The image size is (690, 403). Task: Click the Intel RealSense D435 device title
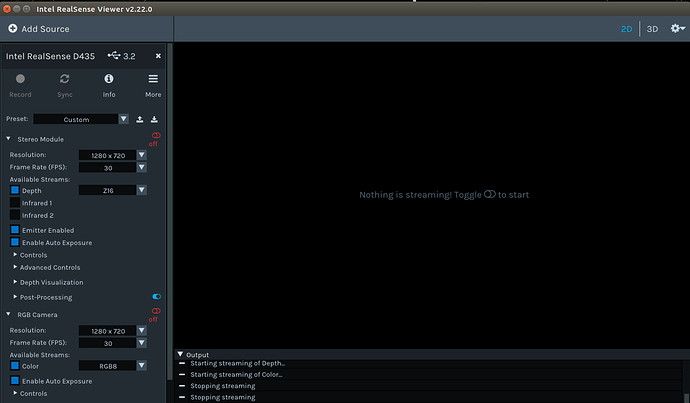(x=50, y=56)
